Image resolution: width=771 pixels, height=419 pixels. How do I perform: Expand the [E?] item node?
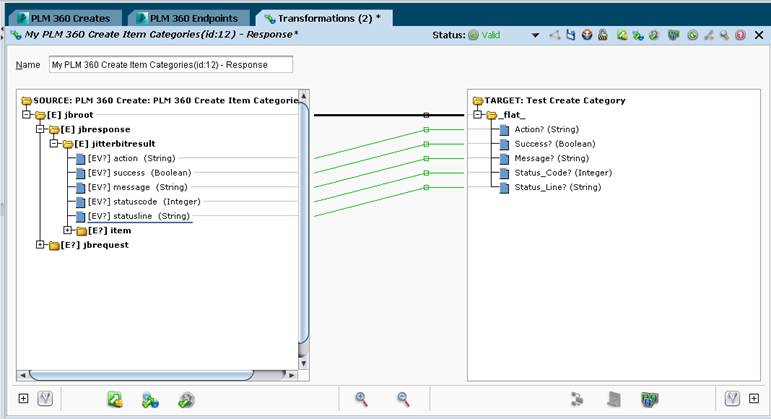(x=67, y=230)
